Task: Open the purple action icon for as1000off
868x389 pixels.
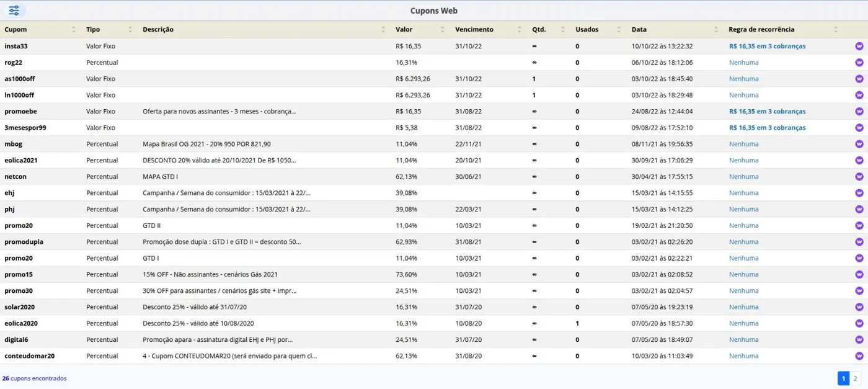Action: (859, 79)
